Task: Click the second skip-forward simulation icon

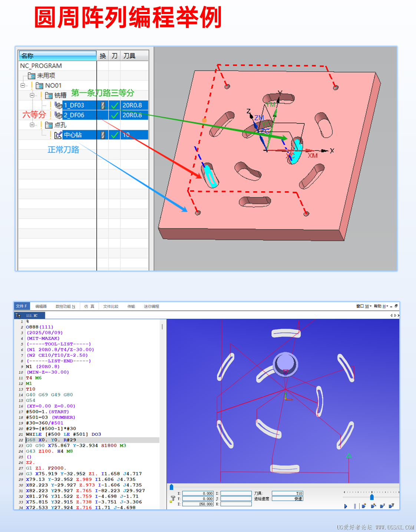Action: click(373, 506)
